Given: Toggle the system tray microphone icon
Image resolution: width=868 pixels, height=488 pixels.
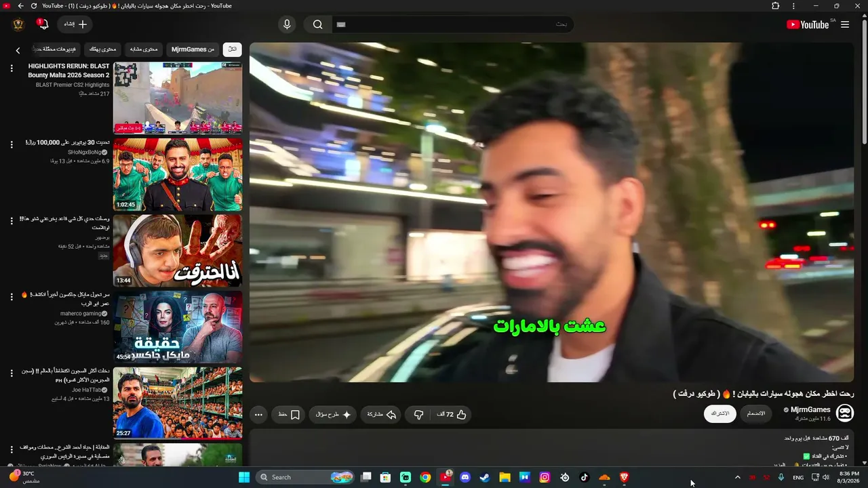Looking at the screenshot, I should coord(781,477).
